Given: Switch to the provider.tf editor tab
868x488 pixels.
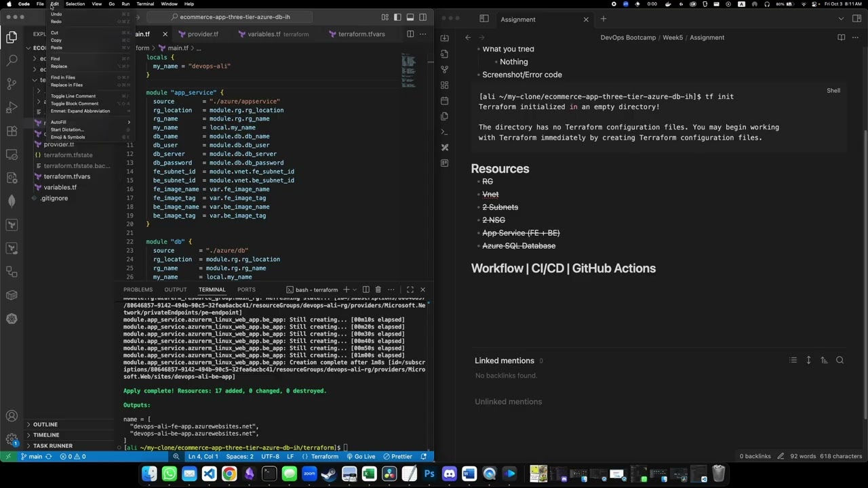Looking at the screenshot, I should tap(203, 34).
